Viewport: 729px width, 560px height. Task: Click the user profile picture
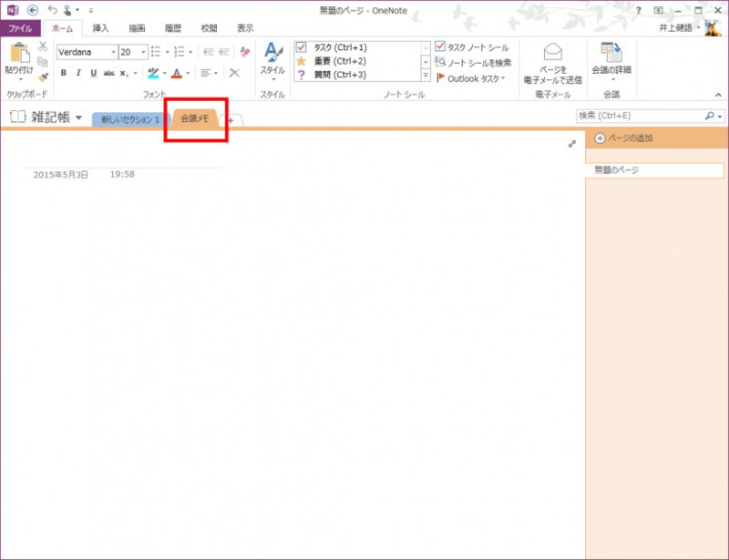pos(713,28)
